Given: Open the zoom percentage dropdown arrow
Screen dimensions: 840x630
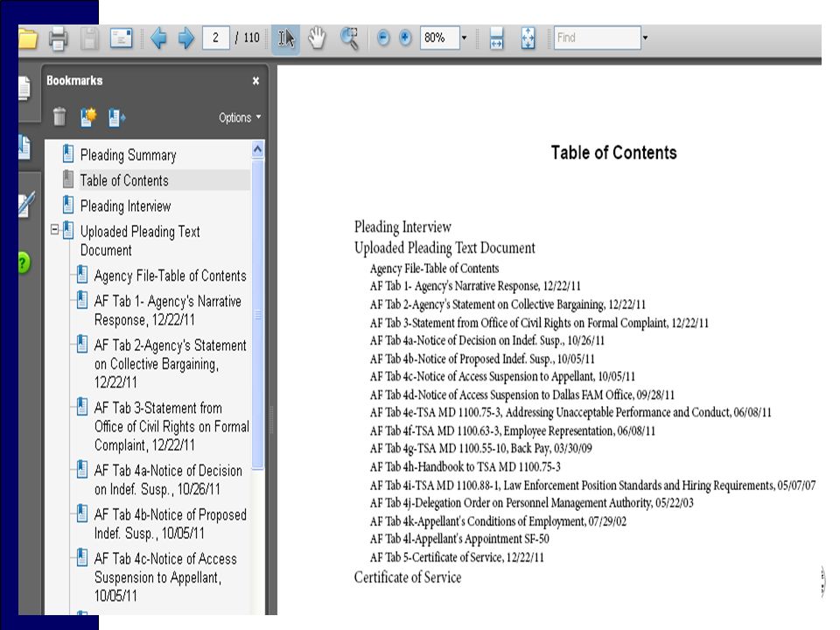Looking at the screenshot, I should 465,38.
